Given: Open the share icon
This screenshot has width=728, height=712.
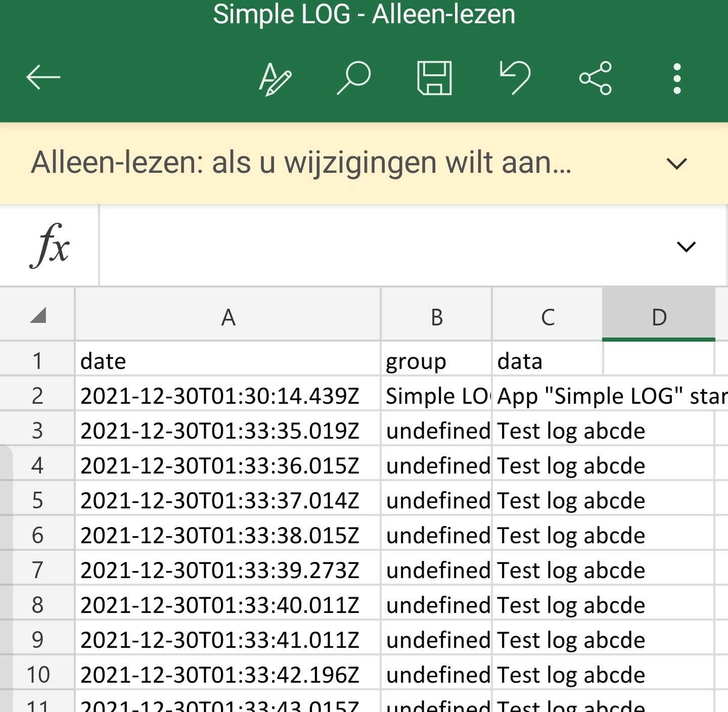Looking at the screenshot, I should [x=596, y=78].
